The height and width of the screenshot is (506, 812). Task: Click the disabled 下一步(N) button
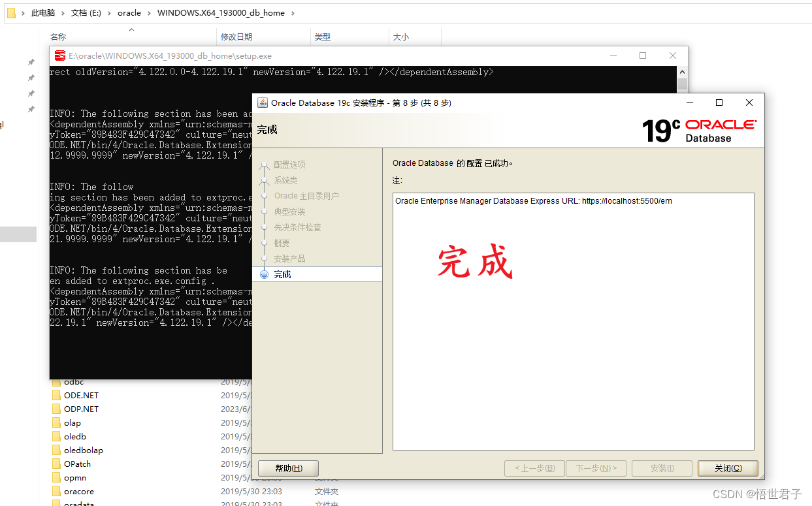tap(596, 468)
